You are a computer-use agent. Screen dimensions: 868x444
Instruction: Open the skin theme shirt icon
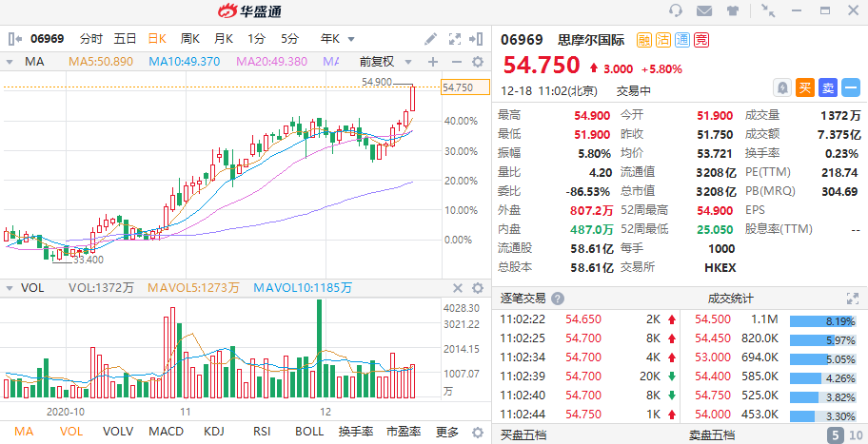point(733,10)
